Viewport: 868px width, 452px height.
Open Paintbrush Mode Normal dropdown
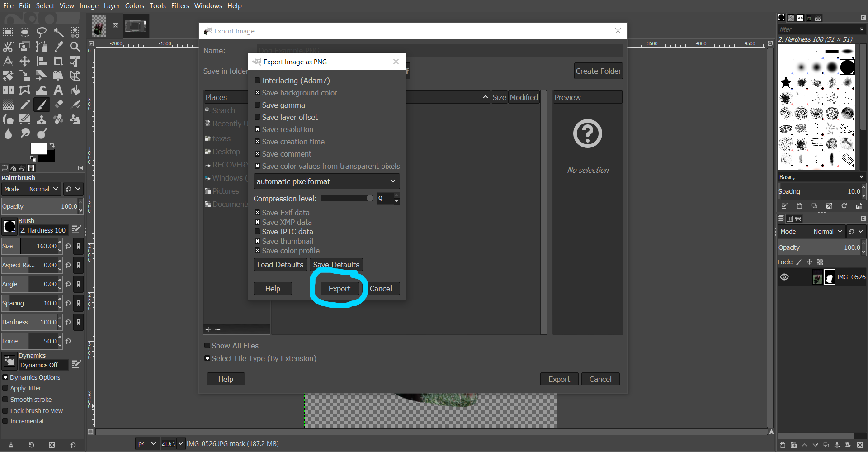(x=31, y=189)
